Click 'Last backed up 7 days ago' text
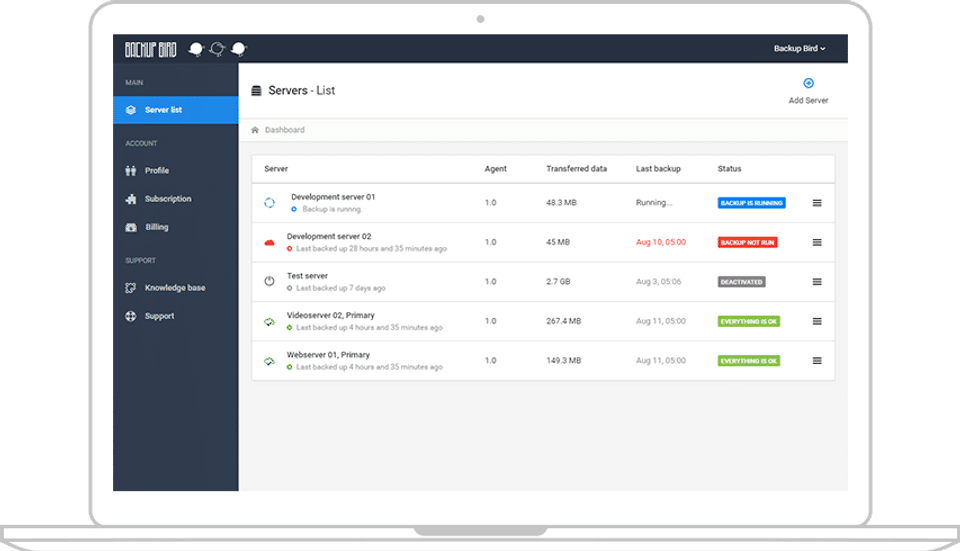The image size is (960, 551). (x=341, y=288)
